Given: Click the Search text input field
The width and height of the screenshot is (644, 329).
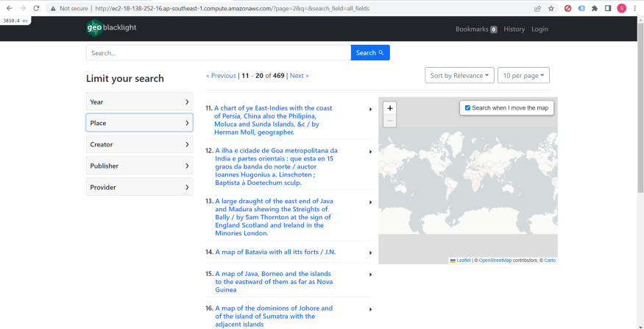Looking at the screenshot, I should [219, 52].
